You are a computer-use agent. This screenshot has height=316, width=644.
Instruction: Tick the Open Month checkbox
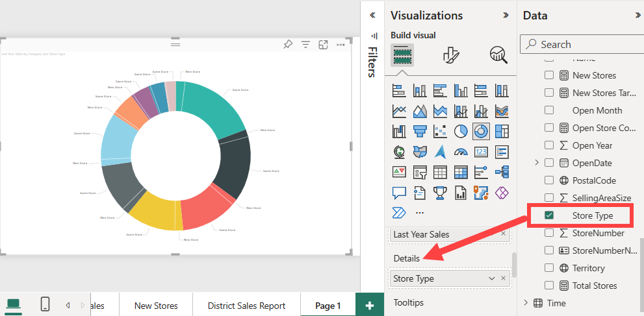pyautogui.click(x=549, y=110)
